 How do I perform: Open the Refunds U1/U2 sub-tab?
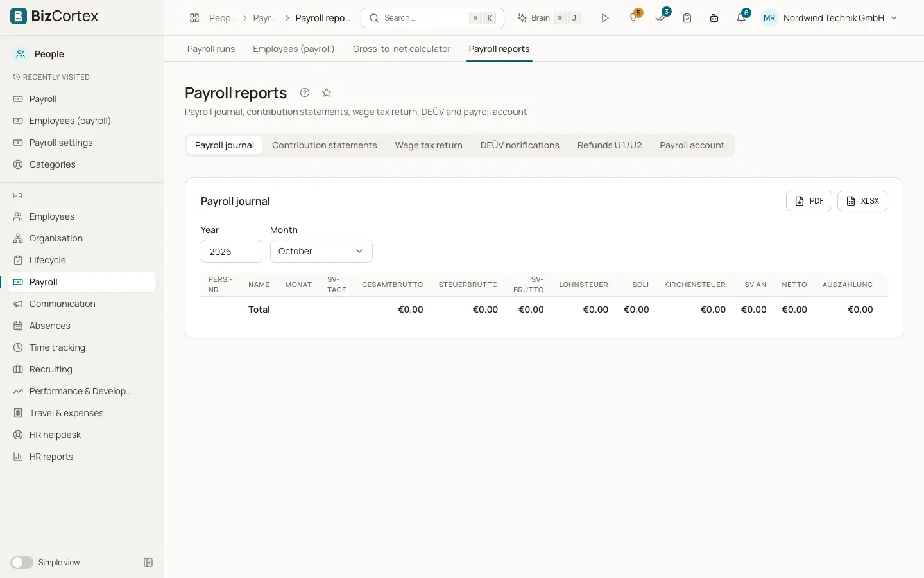610,145
